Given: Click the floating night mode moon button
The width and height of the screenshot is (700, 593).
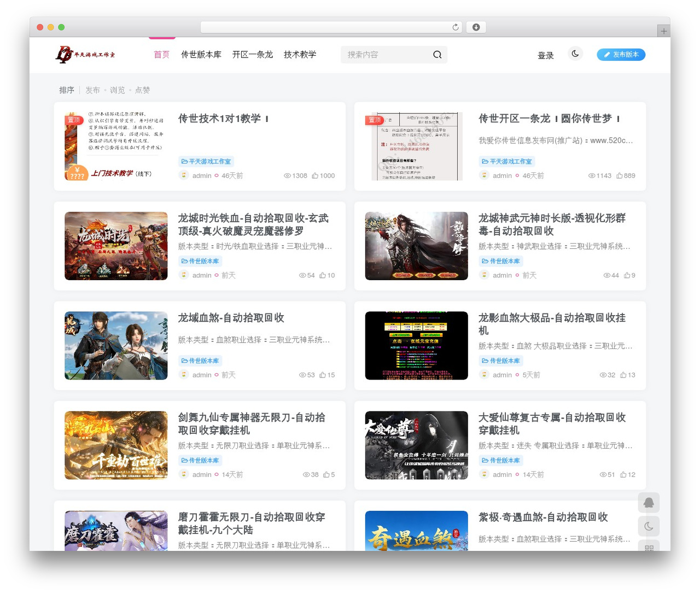Looking at the screenshot, I should coord(649,526).
